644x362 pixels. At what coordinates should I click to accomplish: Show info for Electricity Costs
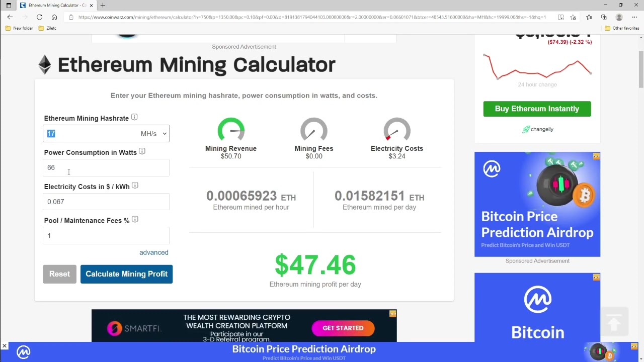click(x=135, y=186)
